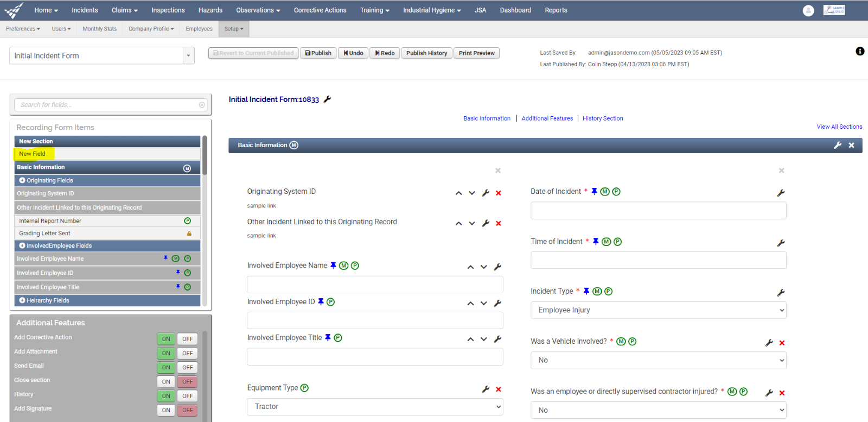Clear the Search for fields box
This screenshot has width=868, height=422.
pos(202,105)
